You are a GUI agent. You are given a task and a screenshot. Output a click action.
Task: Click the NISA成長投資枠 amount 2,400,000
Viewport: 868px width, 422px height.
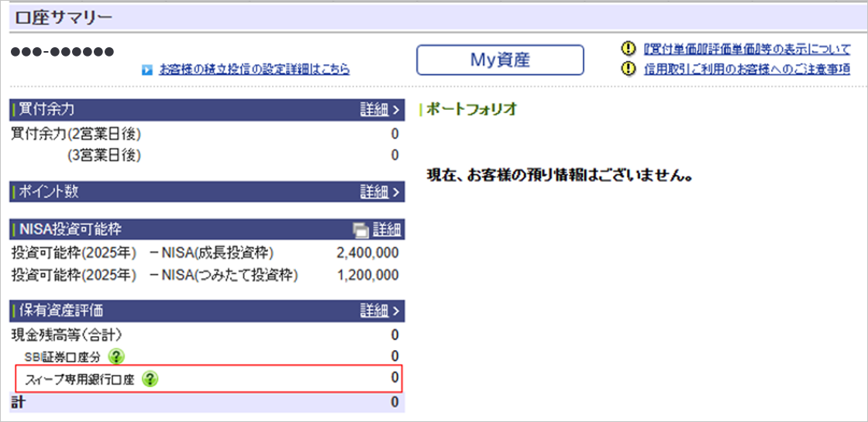[x=367, y=253]
